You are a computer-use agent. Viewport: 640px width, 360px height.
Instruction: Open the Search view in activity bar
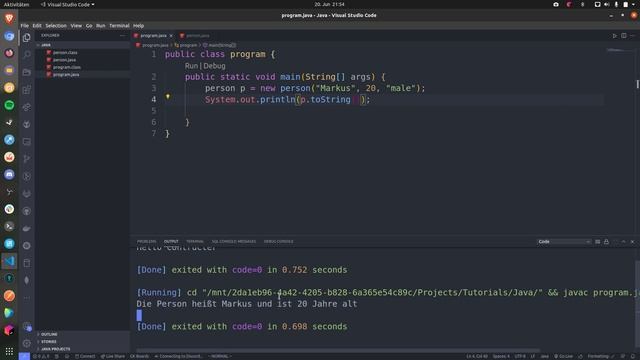pos(27,55)
